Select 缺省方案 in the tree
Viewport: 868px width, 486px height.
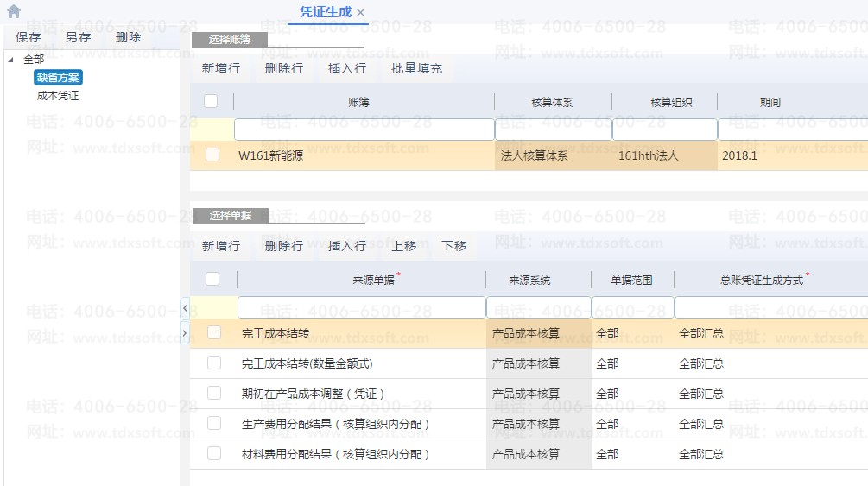59,78
